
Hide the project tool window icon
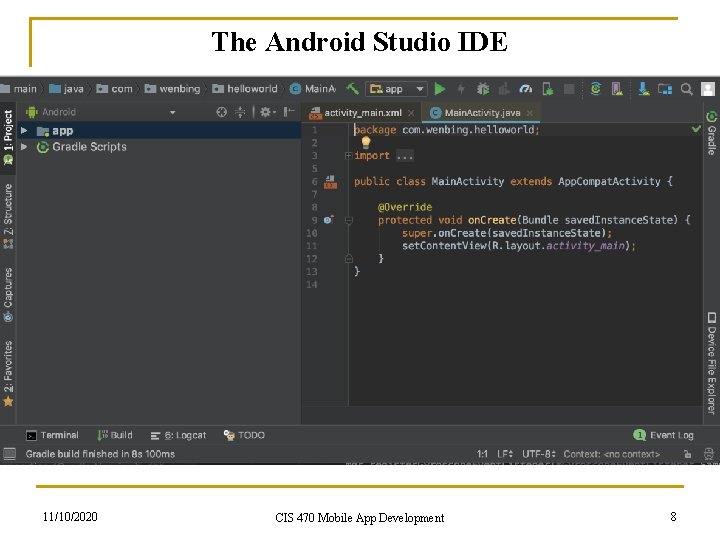click(288, 112)
